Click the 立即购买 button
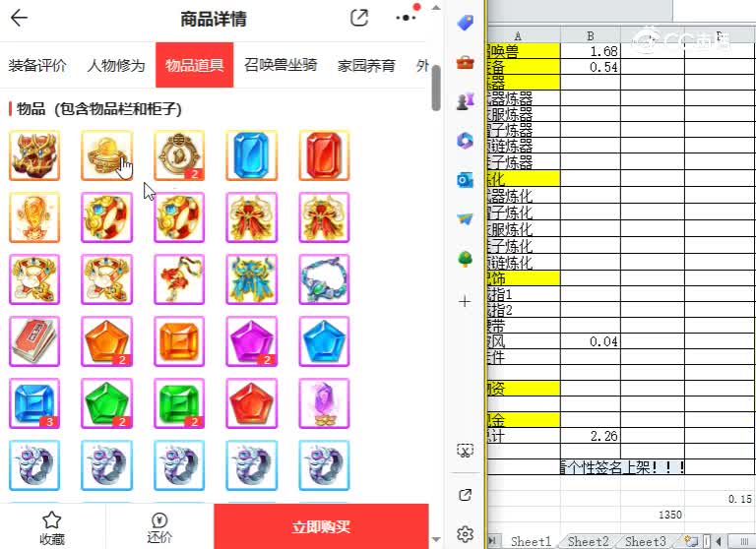Viewport: 756px width, 549px height. (x=321, y=526)
